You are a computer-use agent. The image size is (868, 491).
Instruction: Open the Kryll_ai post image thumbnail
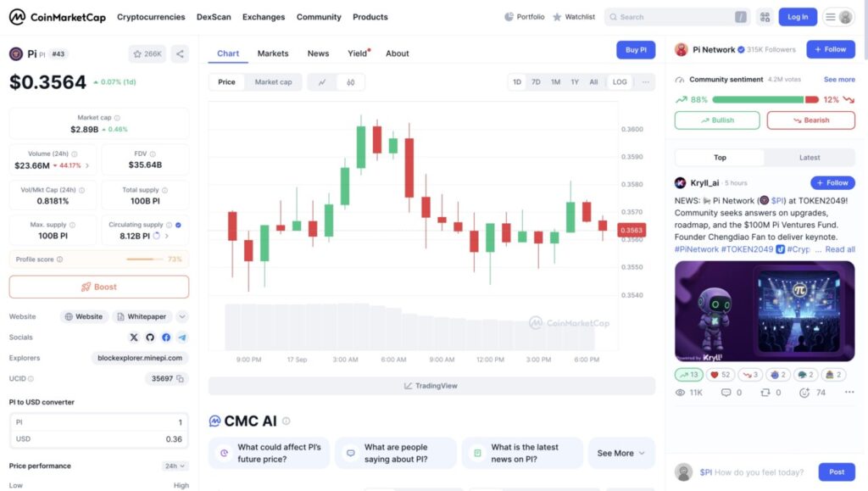765,311
